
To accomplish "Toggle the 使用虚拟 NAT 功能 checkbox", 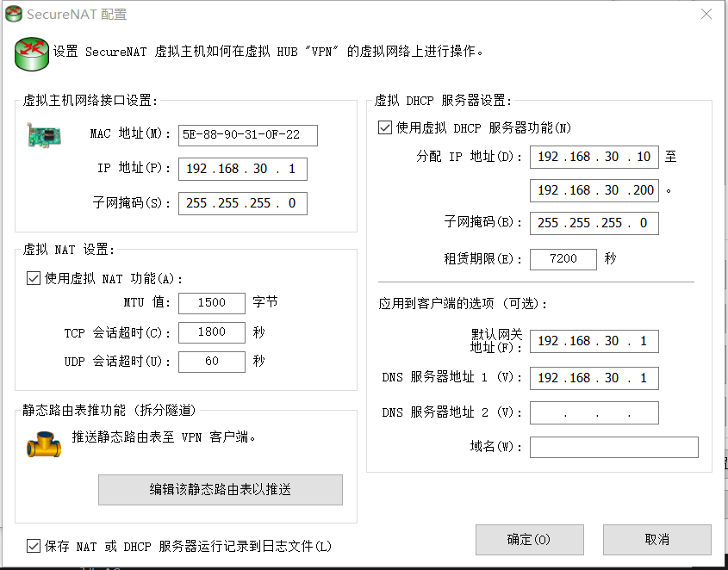I will coord(34,278).
